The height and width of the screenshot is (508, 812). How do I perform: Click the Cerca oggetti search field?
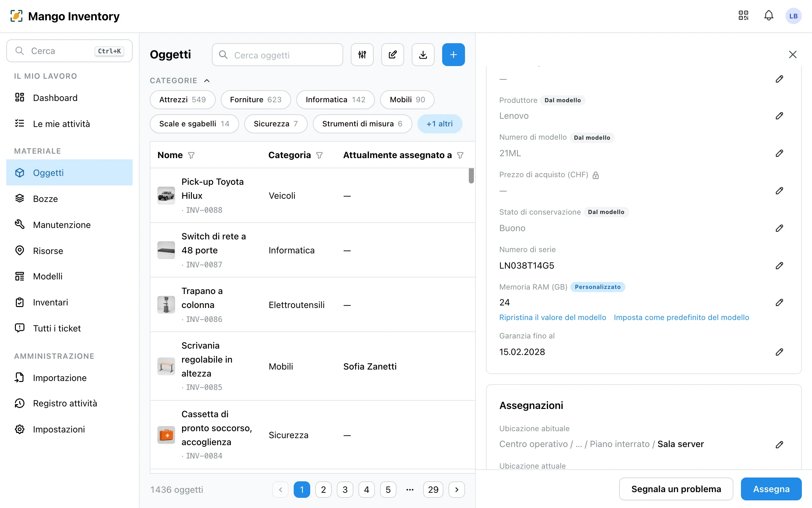(x=278, y=55)
